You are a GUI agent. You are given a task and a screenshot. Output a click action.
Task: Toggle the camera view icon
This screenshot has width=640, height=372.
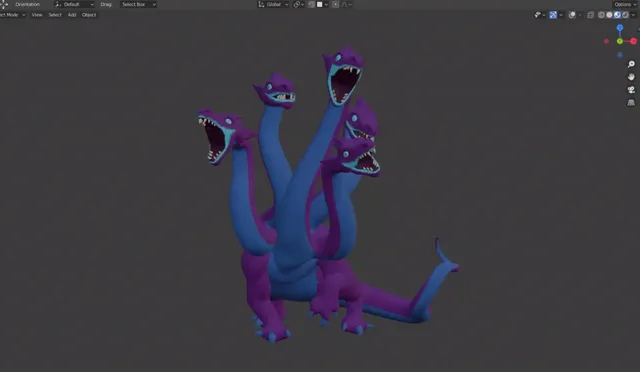coord(631,89)
